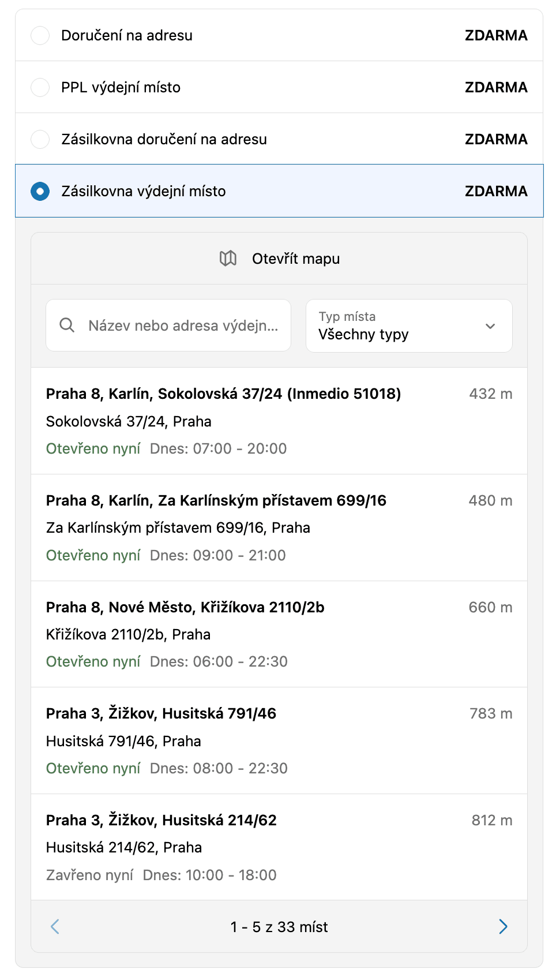
Task: Click the 1 - 5 z 33 míst pagination text
Action: point(279,927)
